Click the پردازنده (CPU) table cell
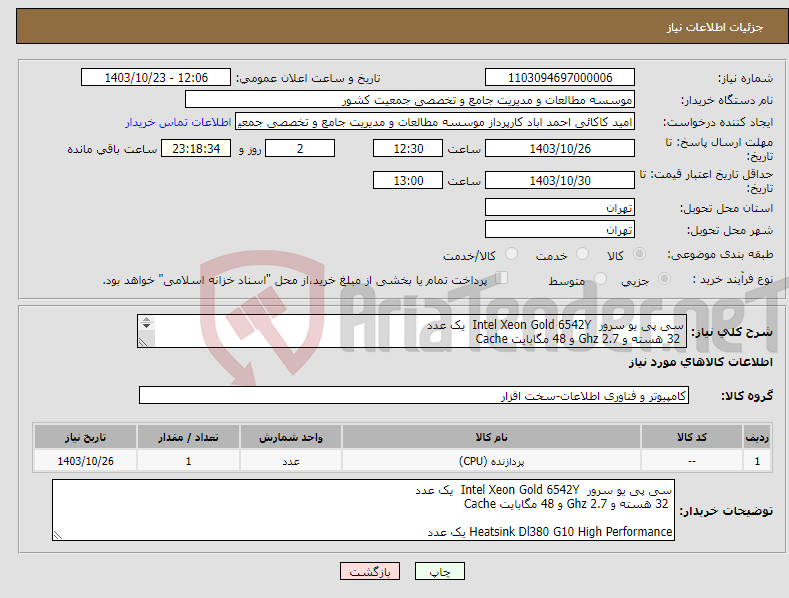789x598 pixels. 492,461
